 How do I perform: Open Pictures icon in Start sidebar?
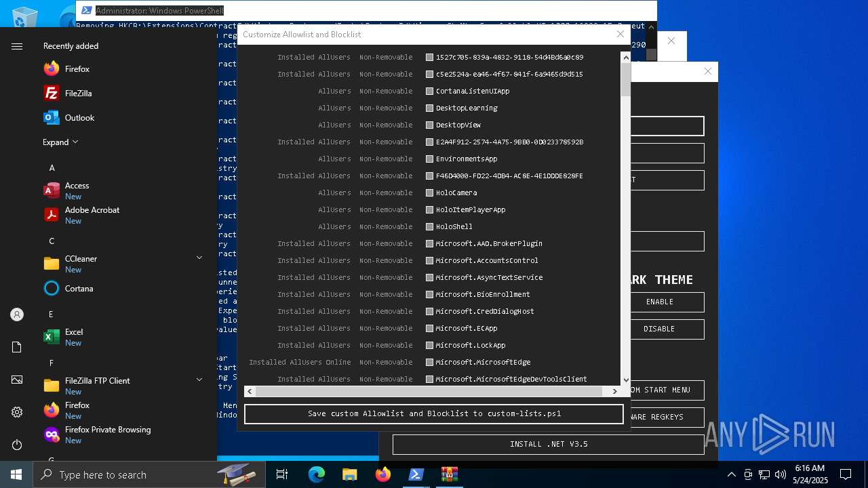click(17, 380)
